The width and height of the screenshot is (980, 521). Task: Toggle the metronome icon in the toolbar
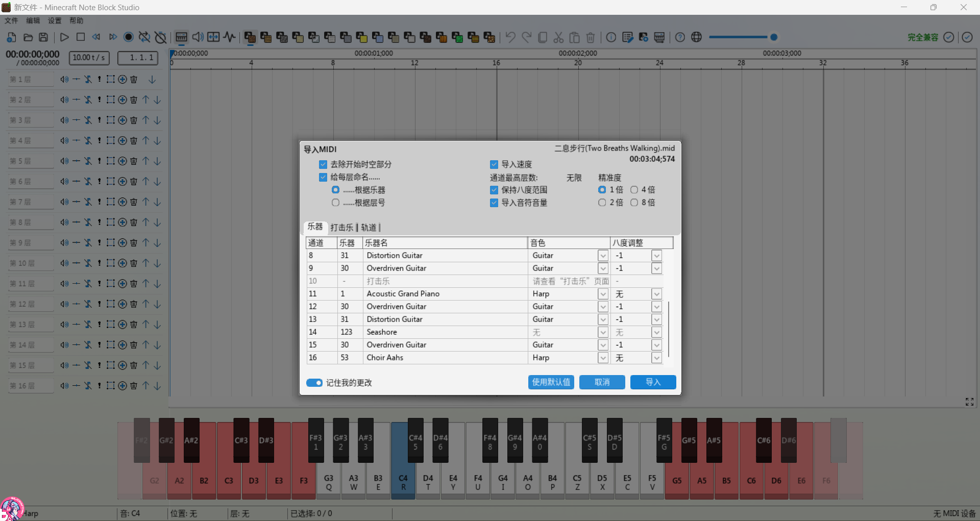click(x=161, y=37)
